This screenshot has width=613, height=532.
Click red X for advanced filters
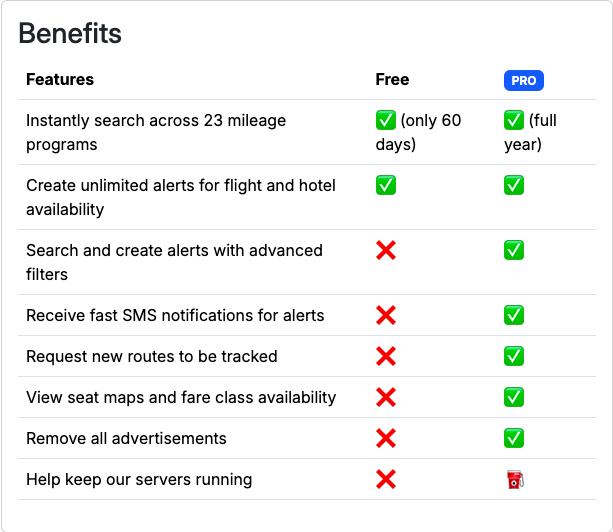386,251
